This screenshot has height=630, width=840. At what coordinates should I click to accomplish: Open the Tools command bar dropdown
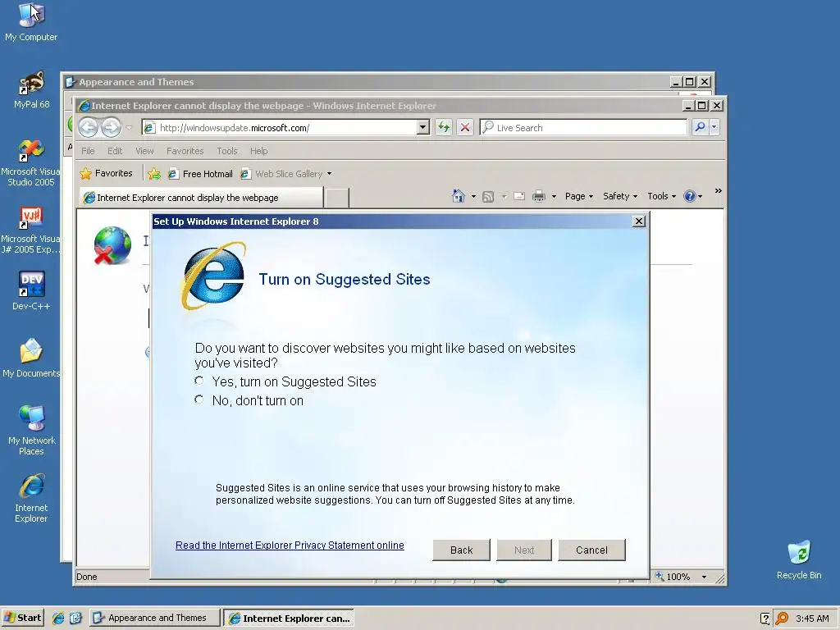(662, 196)
